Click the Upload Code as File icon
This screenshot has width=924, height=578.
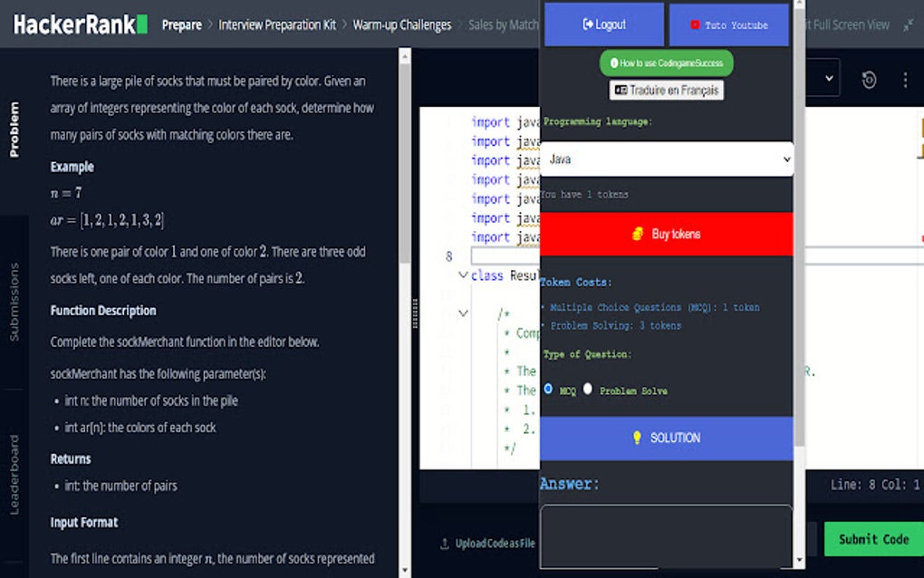(x=445, y=544)
